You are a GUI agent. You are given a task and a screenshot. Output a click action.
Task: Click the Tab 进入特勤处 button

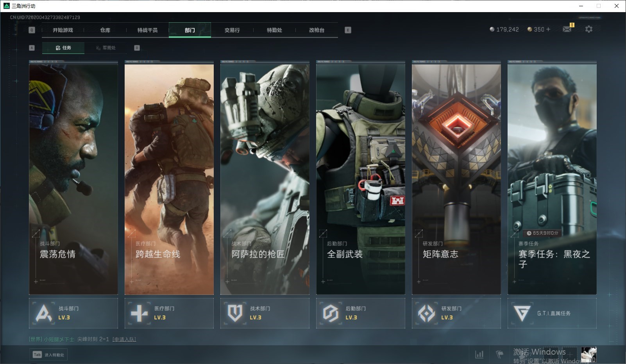coord(48,355)
